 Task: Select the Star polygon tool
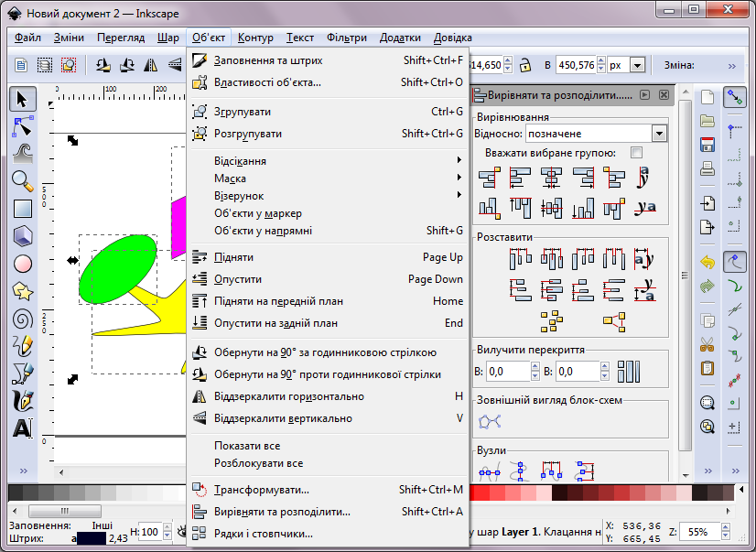tap(23, 291)
